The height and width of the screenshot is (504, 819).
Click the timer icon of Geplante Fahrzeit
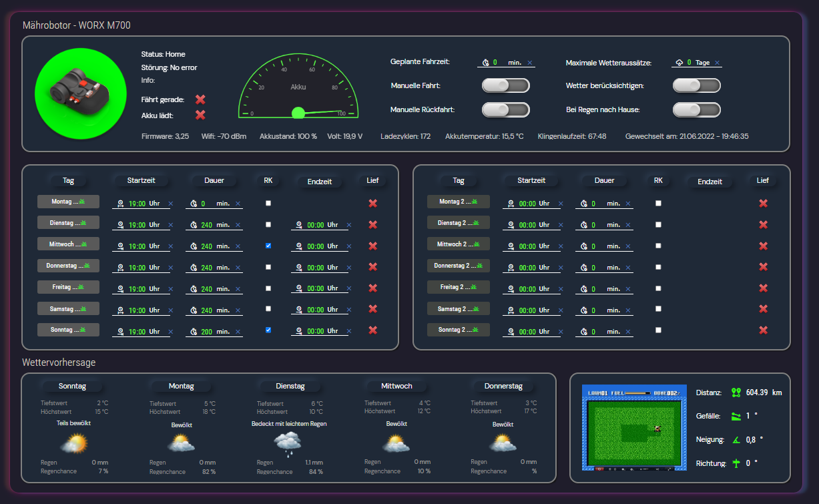point(486,63)
